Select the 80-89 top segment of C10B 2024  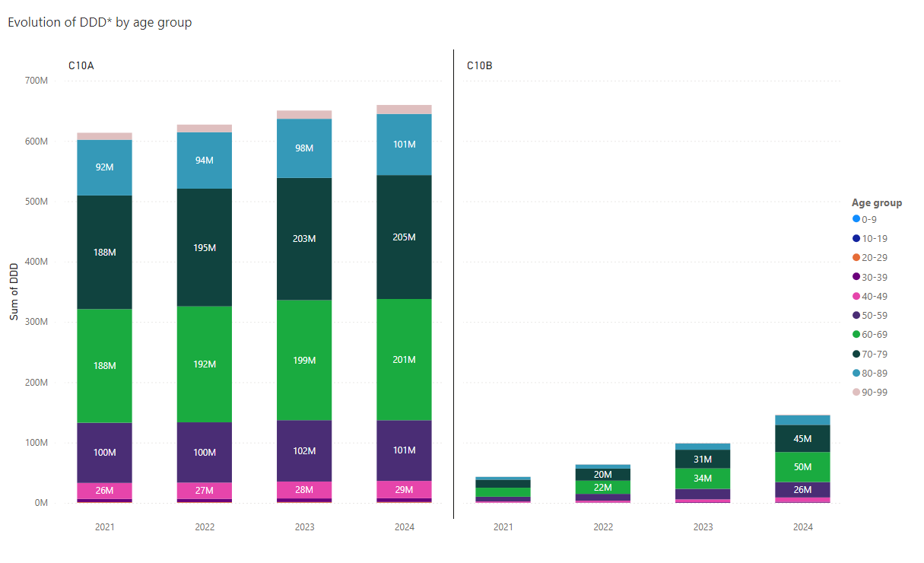(x=802, y=420)
